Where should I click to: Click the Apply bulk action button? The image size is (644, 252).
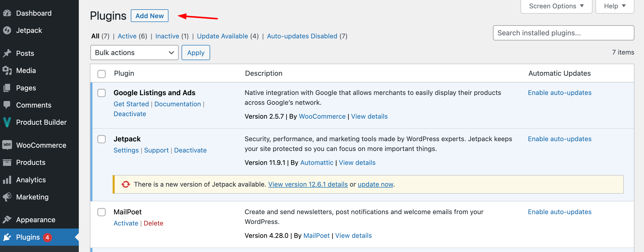coord(196,53)
